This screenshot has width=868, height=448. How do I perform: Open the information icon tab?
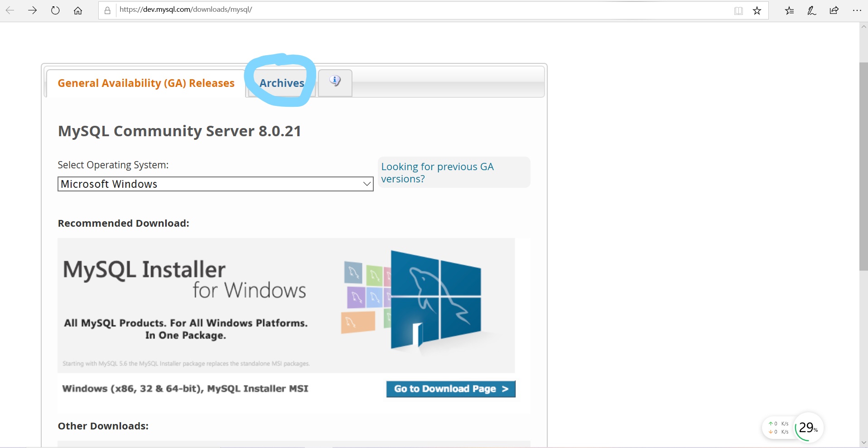[335, 83]
